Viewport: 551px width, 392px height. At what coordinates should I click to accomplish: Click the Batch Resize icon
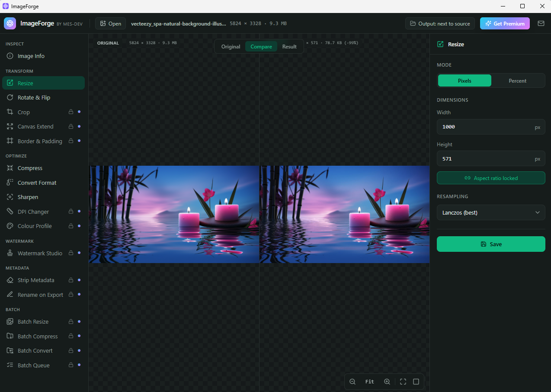point(10,322)
